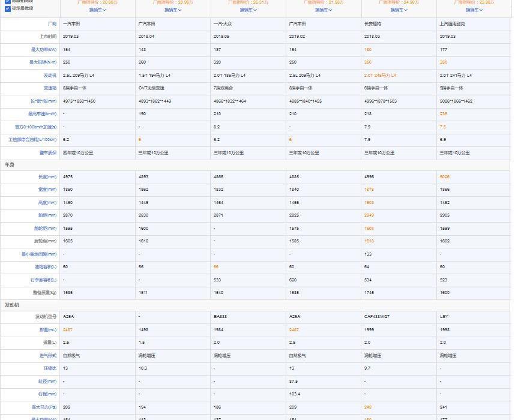The image size is (515, 420).
Task: Open the 最大马力(Ps) parameter link
Action: tap(44, 407)
